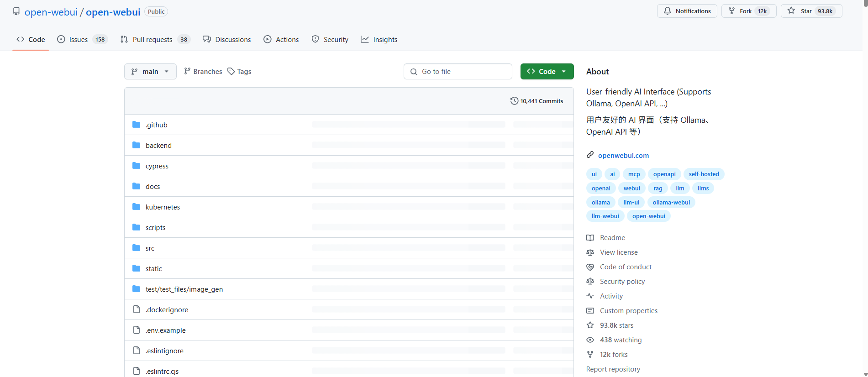Viewport: 868px width, 377px height.
Task: Click the llm-webui topic tag
Action: click(605, 216)
